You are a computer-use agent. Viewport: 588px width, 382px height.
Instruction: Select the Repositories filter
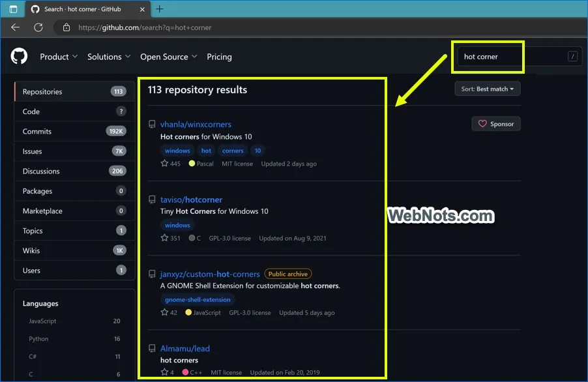74,91
